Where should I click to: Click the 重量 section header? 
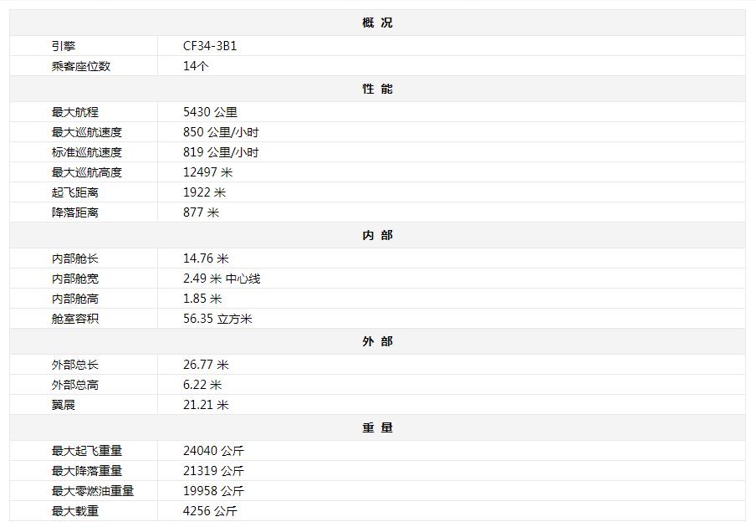377,427
